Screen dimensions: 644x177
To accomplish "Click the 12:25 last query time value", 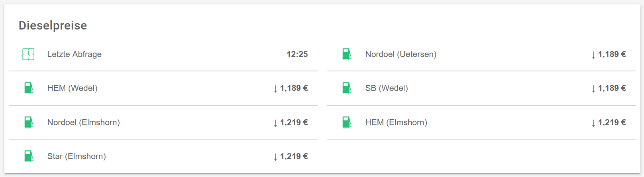I will pos(297,54).
